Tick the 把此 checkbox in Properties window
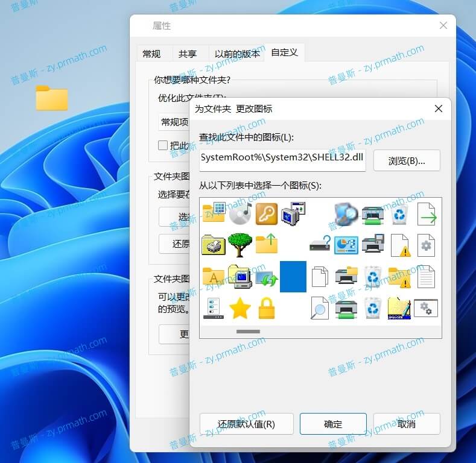Screen dimensions: 476x463 coord(163,145)
